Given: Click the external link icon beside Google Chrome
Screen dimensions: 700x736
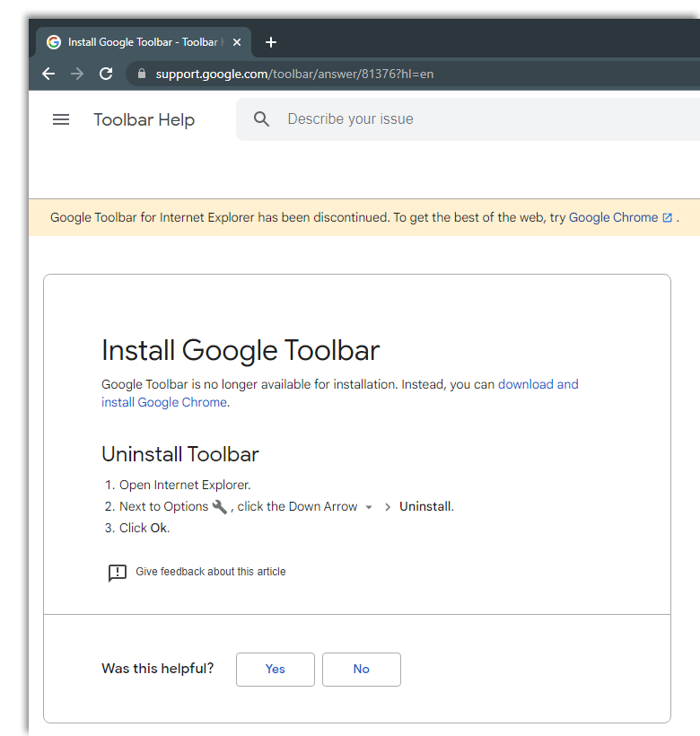Looking at the screenshot, I should pos(667,218).
